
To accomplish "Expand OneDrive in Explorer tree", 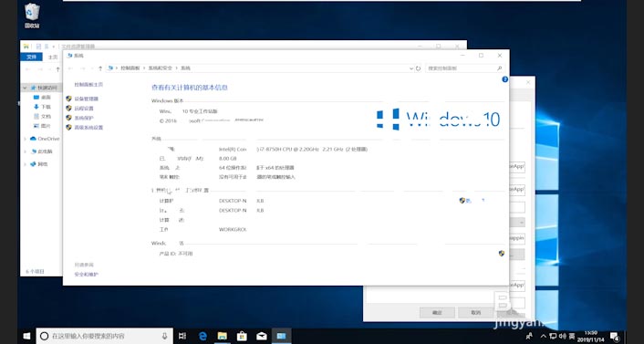I will [x=25, y=139].
